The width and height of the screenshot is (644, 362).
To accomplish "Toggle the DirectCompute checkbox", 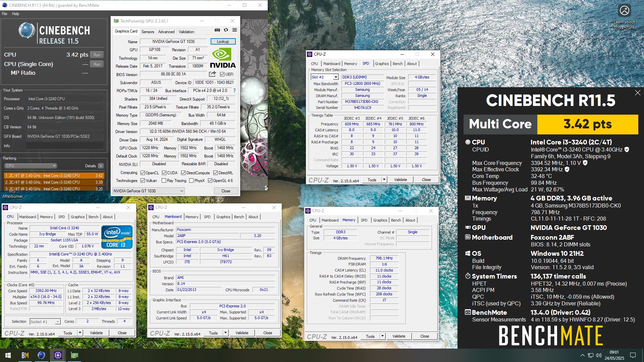I will point(183,173).
